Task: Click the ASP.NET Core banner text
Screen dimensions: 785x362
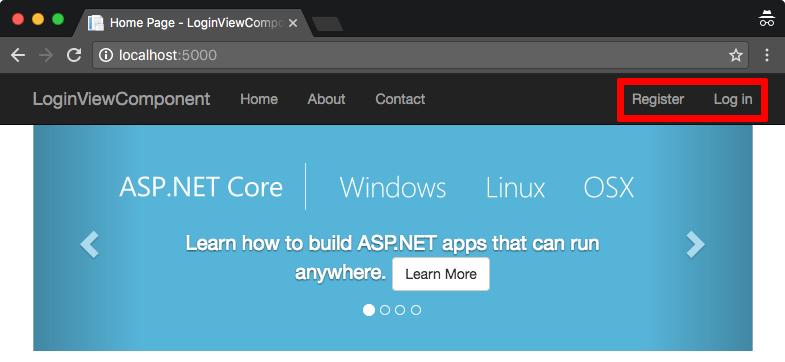Action: click(201, 187)
